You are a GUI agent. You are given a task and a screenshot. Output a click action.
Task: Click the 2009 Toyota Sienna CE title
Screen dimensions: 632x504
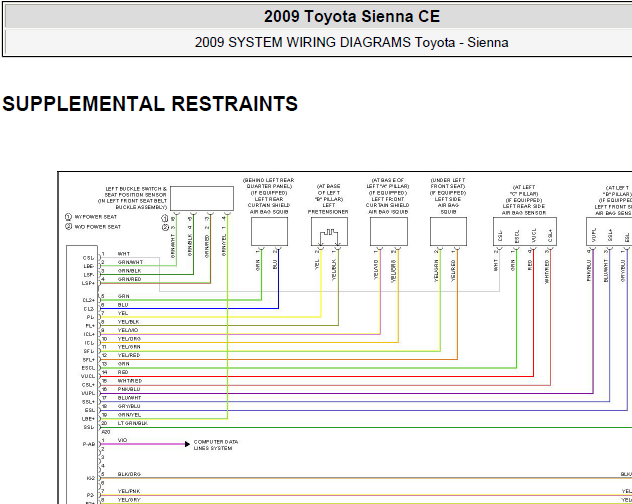(x=352, y=17)
